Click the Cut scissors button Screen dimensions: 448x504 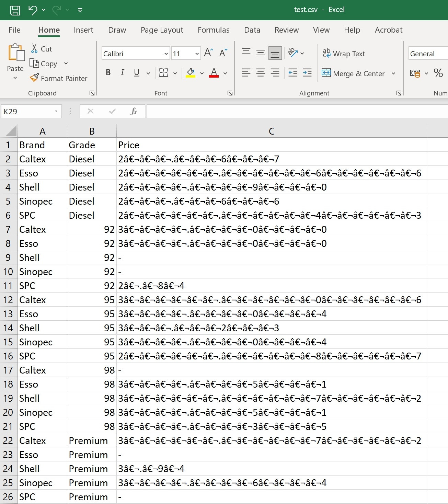tap(41, 49)
